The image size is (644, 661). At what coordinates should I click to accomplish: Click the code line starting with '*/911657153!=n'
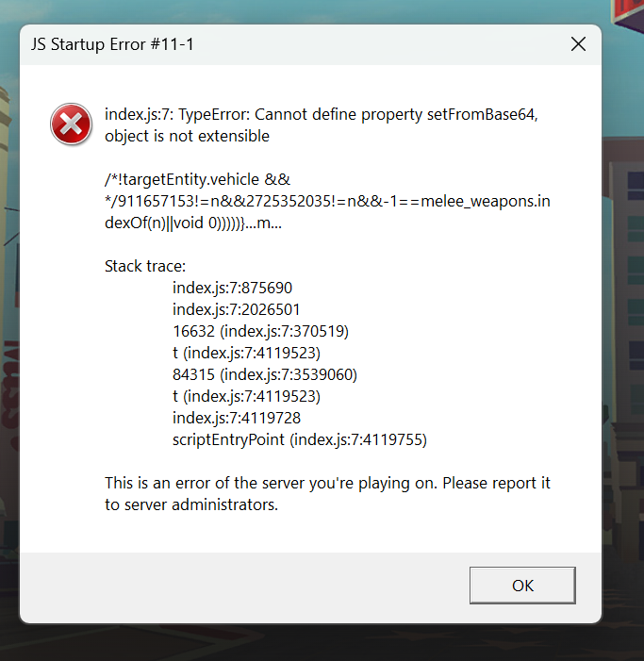[326, 201]
